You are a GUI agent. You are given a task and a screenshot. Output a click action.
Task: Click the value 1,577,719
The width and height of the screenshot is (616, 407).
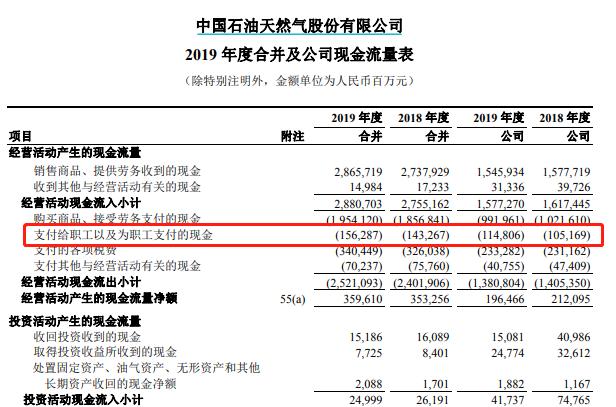coord(566,172)
